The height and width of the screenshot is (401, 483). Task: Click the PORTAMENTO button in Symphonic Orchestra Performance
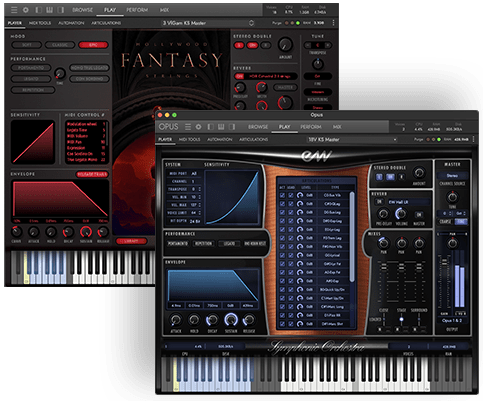pos(178,244)
